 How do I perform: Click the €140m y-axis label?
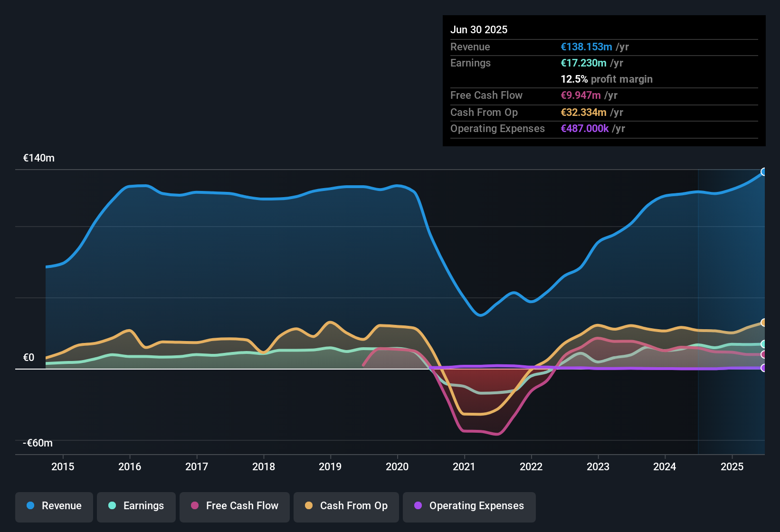click(38, 158)
